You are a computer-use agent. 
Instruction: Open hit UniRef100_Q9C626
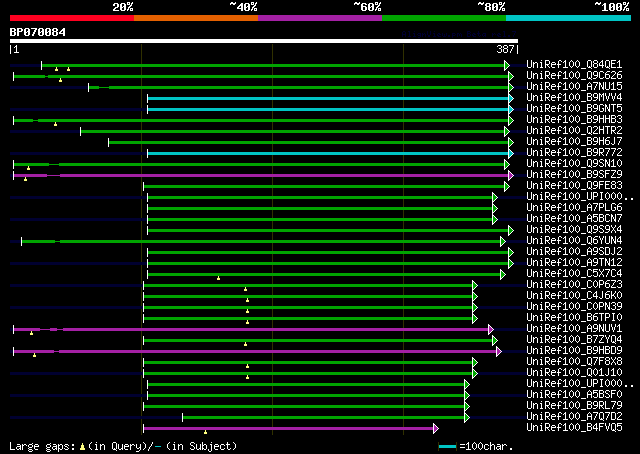[574, 76]
